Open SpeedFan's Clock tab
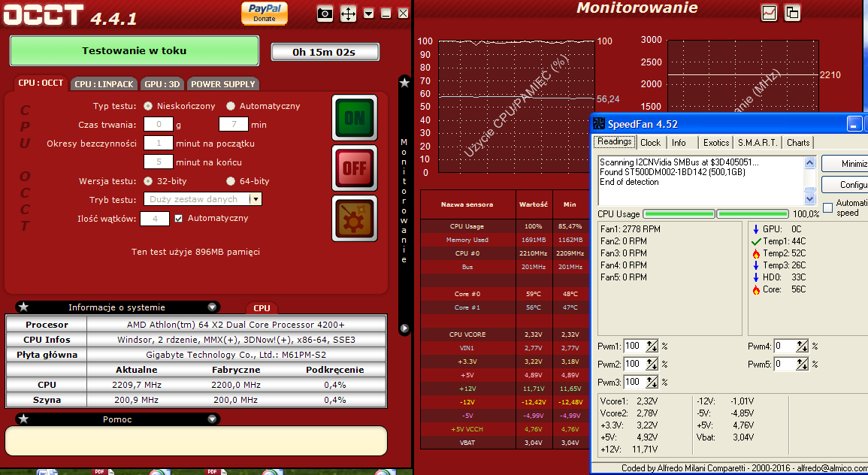The image size is (868, 475). coord(651,143)
